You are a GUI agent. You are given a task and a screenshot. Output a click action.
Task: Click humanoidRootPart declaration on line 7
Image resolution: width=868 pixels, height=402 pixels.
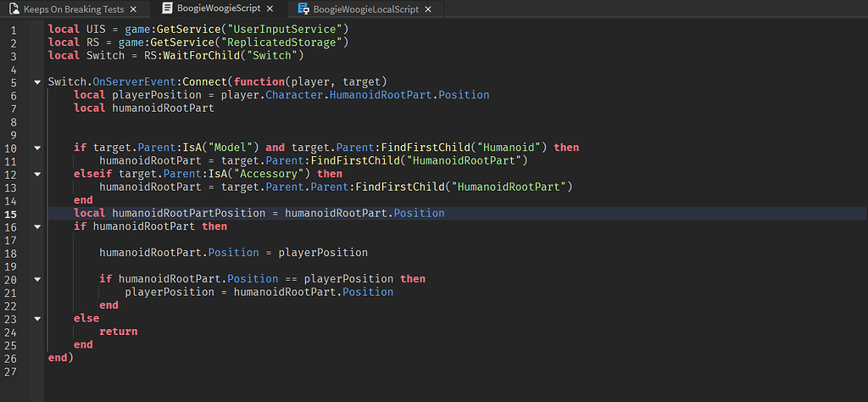(x=164, y=109)
